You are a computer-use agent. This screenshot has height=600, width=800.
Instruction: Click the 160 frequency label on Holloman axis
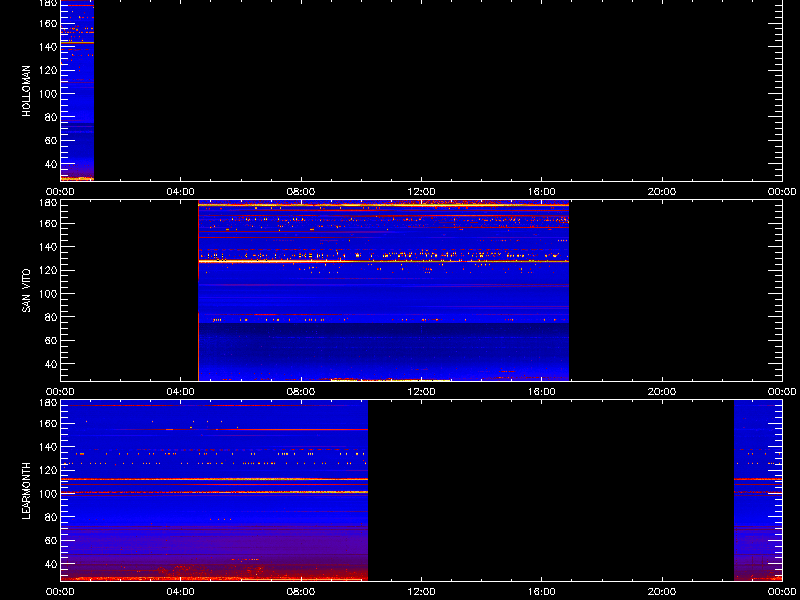(x=48, y=23)
